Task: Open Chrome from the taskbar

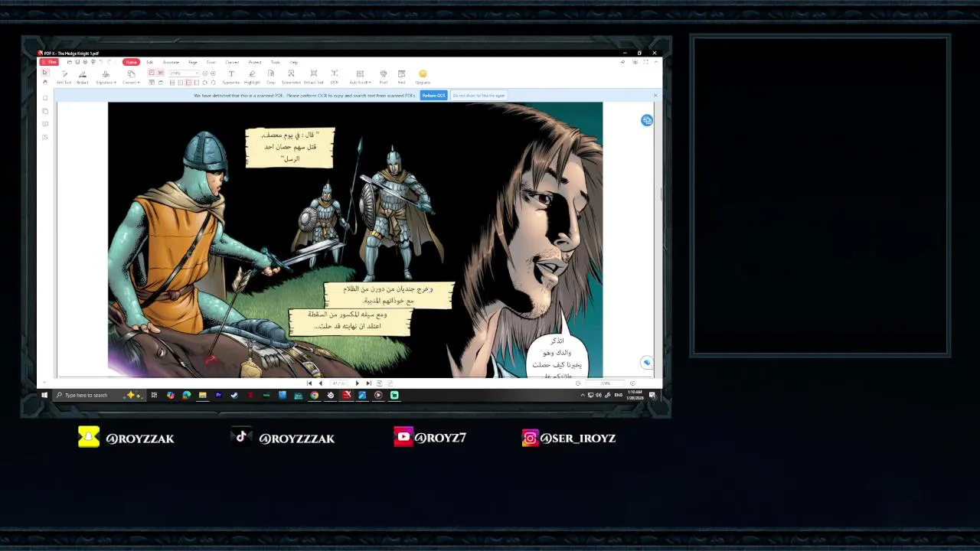Action: click(314, 395)
